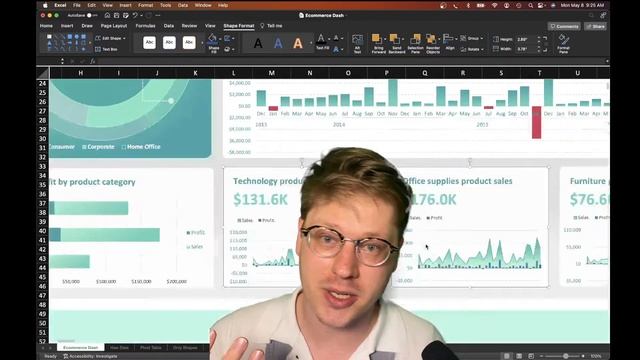Open the Apple menu

click(x=45, y=5)
